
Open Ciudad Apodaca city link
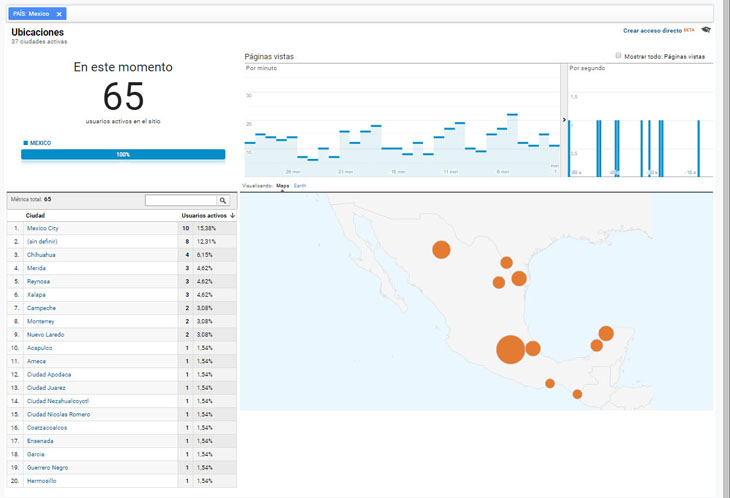pyautogui.click(x=49, y=375)
